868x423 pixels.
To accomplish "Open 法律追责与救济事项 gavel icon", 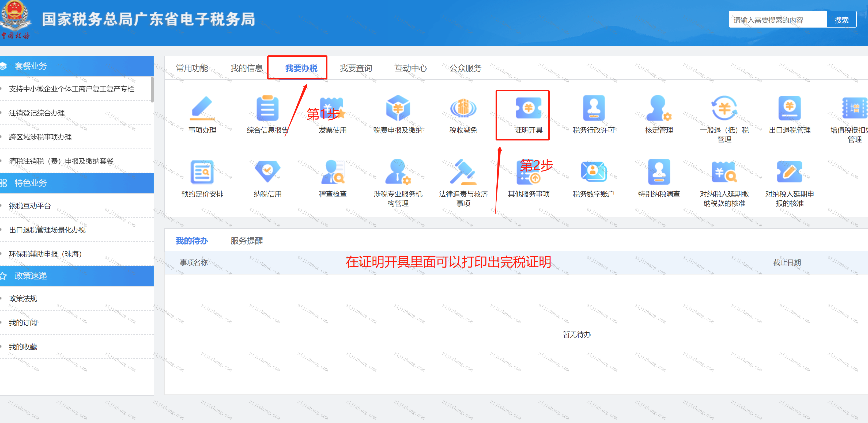I will coord(463,172).
